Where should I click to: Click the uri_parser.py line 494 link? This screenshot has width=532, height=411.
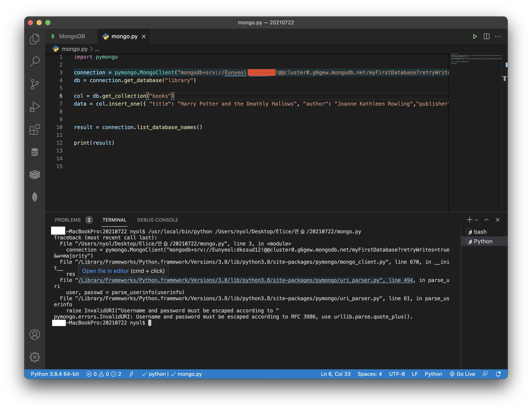coord(245,280)
